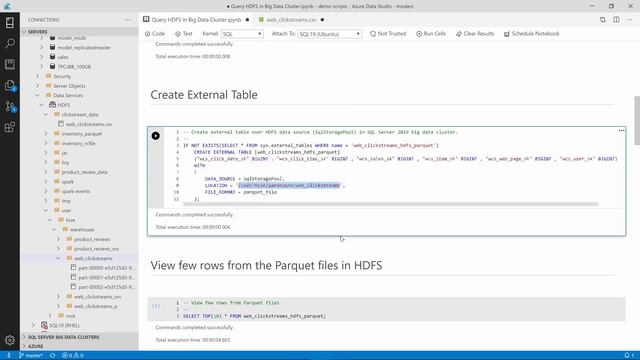Select the part-00002 parquet file
Image resolution: width=640 pixels, height=360 pixels.
pyautogui.click(x=106, y=287)
